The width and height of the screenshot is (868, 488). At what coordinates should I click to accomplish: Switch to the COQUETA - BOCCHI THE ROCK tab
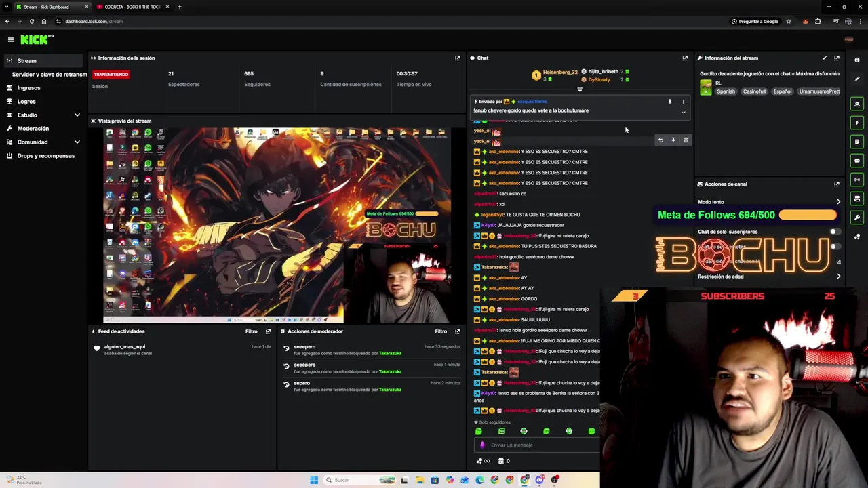pyautogui.click(x=132, y=7)
